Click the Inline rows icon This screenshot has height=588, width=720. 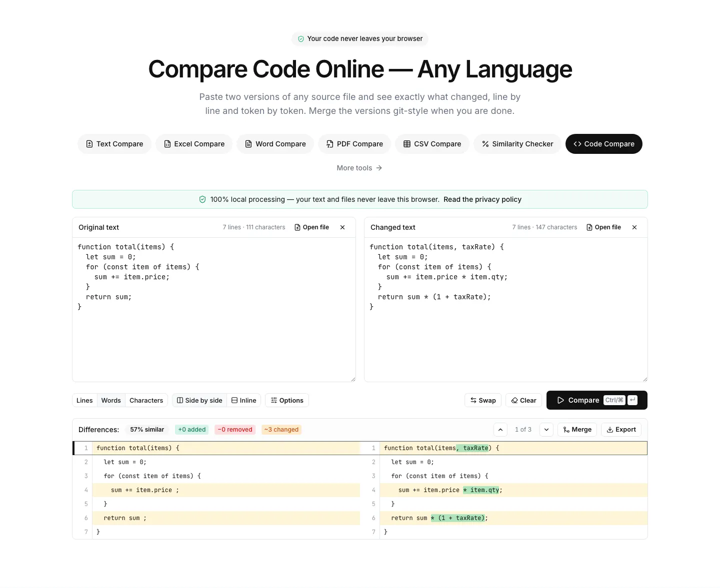click(234, 400)
